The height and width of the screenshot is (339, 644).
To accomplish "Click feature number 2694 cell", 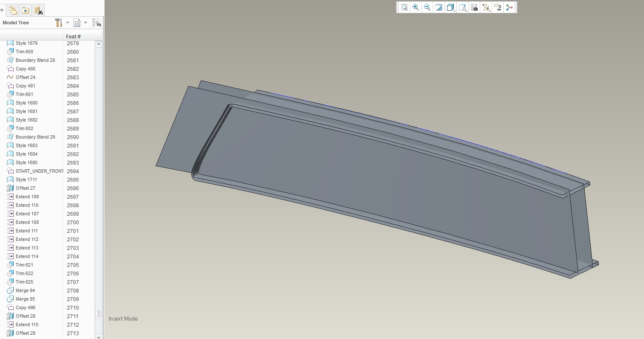I will point(73,171).
